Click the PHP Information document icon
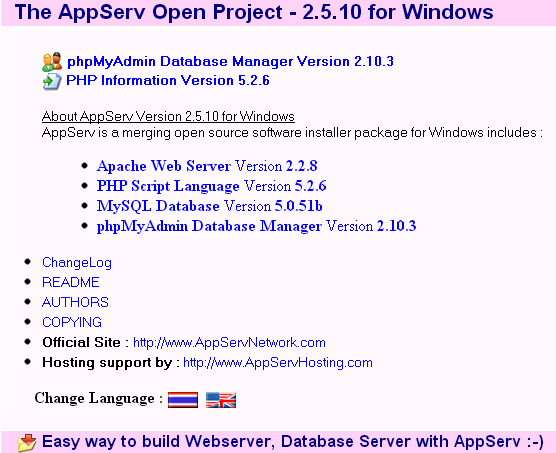The height and width of the screenshot is (453, 556). (x=52, y=81)
